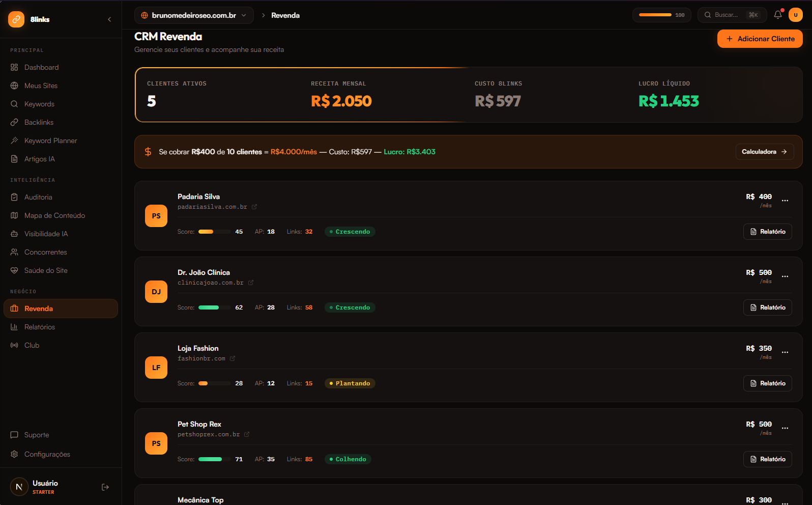The width and height of the screenshot is (812, 505).
Task: Open Relatório for Dr. João Clínica
Action: pyautogui.click(x=768, y=307)
